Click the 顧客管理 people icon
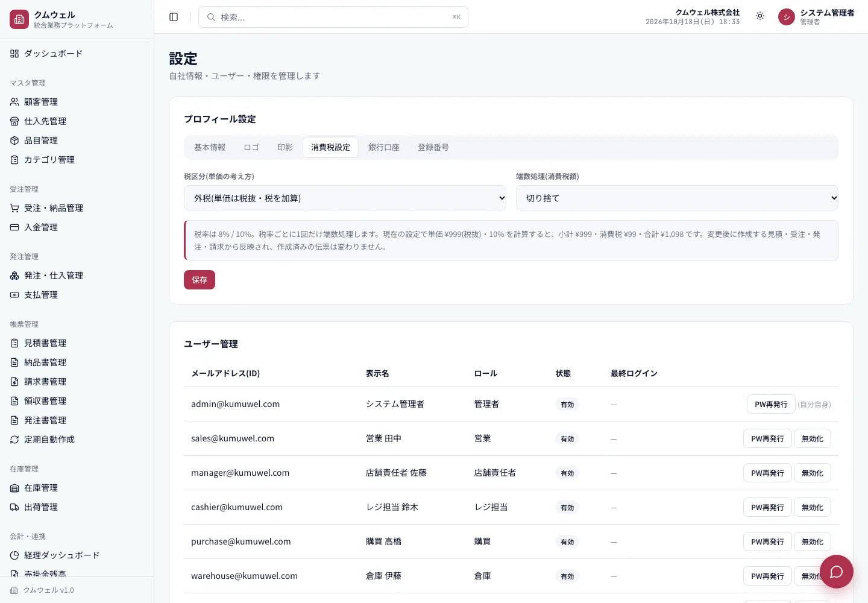Viewport: 868px width, 603px height. pyautogui.click(x=14, y=102)
